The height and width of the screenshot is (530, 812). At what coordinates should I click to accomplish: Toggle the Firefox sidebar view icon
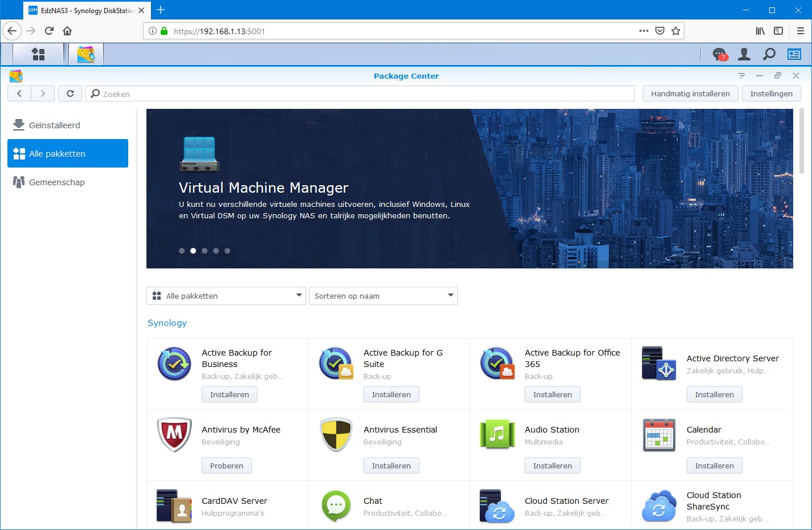(778, 31)
